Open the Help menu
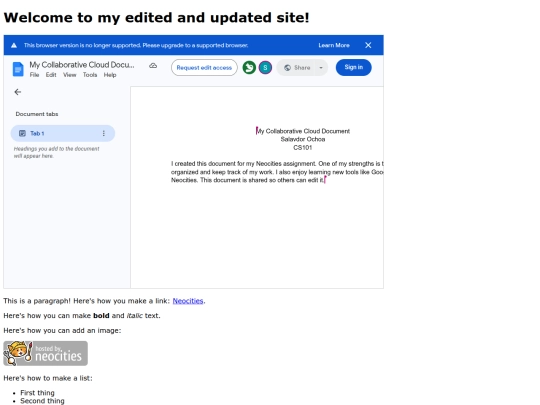This screenshot has height=405, width=540. (x=110, y=75)
